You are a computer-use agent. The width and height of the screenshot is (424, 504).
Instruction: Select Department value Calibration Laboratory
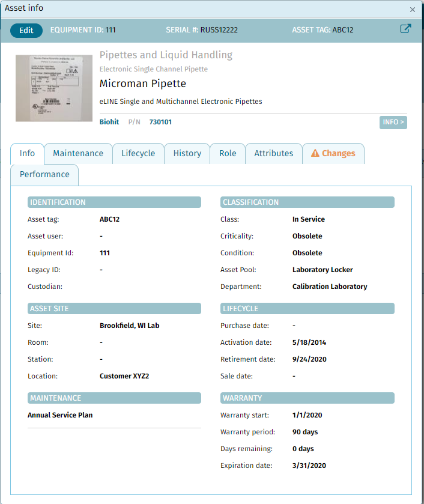pos(330,287)
